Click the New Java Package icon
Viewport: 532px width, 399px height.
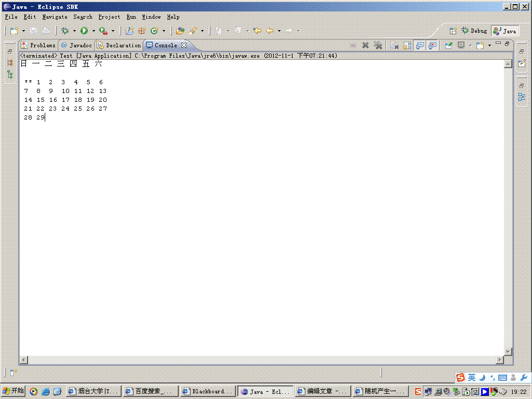pos(142,31)
